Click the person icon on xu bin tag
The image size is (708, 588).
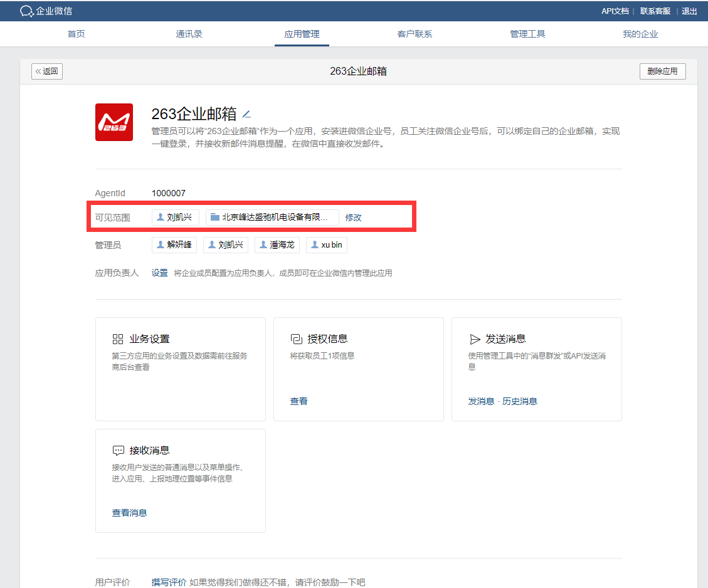(315, 244)
